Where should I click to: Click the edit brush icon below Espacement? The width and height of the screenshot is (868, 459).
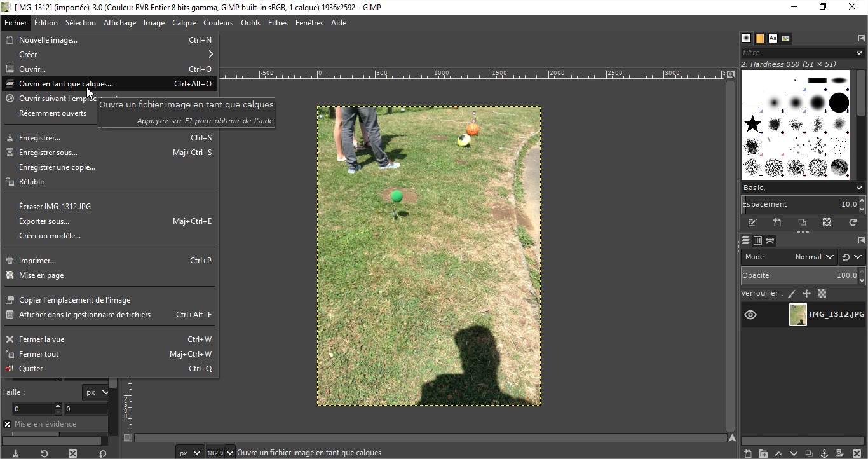click(752, 223)
